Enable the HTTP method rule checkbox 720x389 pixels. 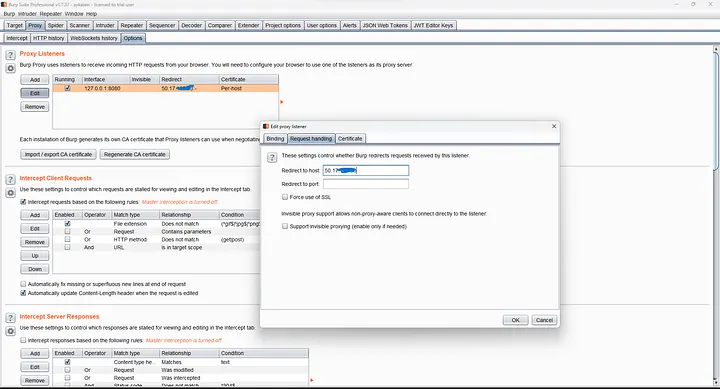pos(68,239)
